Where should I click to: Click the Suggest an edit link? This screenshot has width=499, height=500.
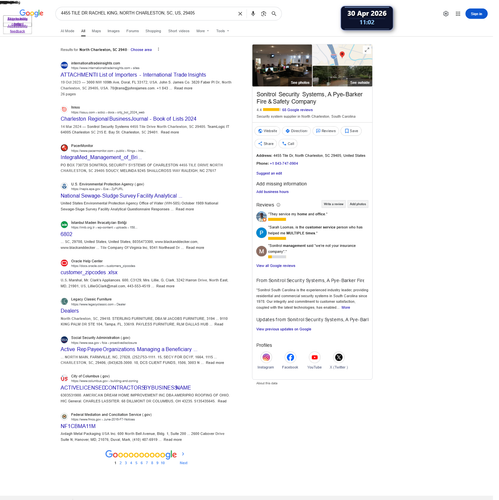(x=269, y=173)
